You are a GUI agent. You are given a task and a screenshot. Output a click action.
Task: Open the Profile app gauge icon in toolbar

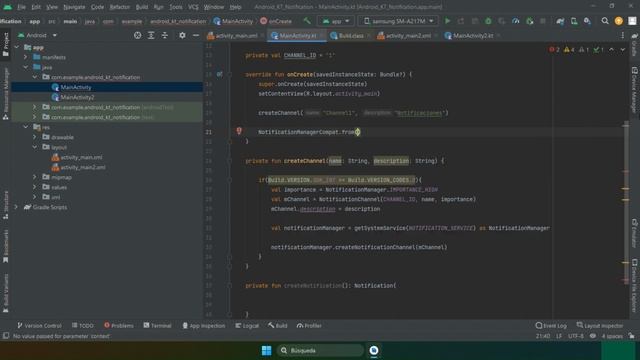pos(516,21)
